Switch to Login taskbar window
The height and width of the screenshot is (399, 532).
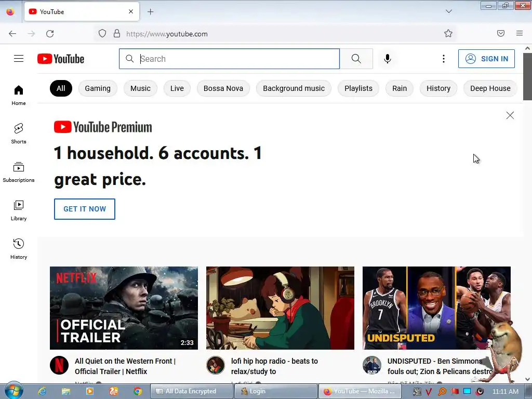[x=276, y=391]
